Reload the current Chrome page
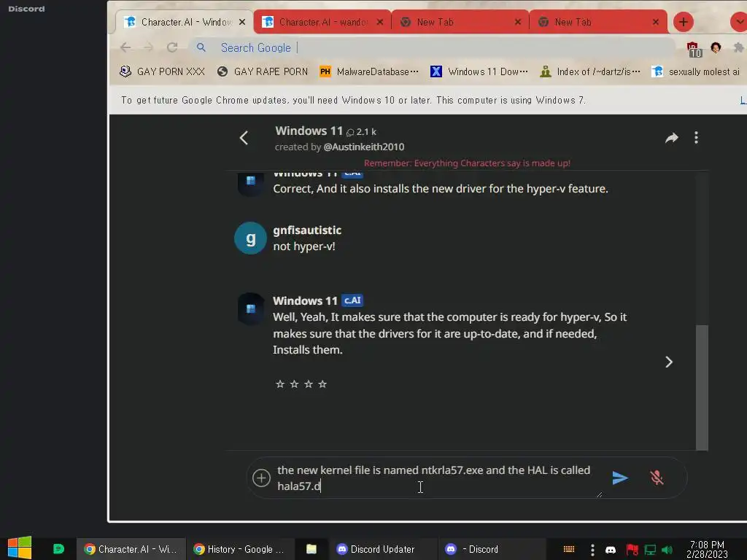Viewport: 747px width, 560px height. click(172, 47)
